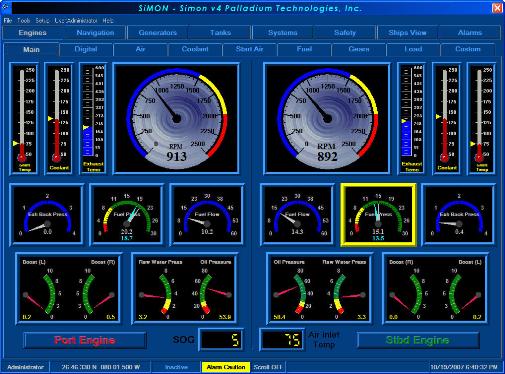Select the Fuel engine sub-tab
The image size is (505, 374).
304,49
